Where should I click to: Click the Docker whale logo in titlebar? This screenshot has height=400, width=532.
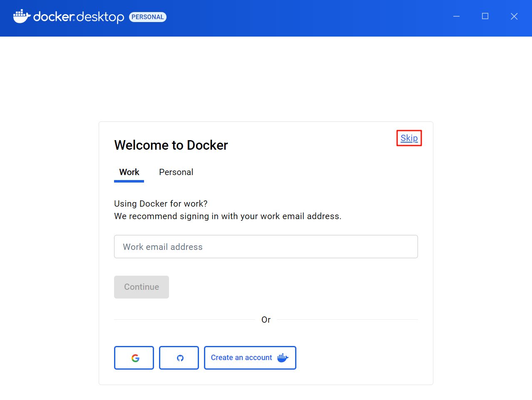click(21, 16)
